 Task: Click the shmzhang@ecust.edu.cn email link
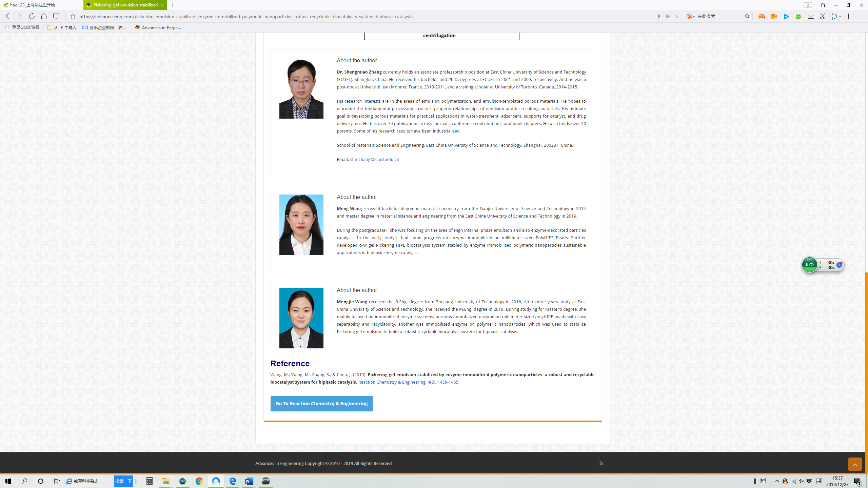coord(374,159)
